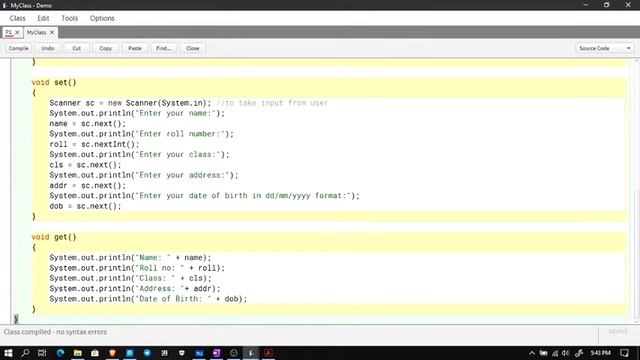Click the Compile button
The width and height of the screenshot is (640, 360).
[19, 48]
